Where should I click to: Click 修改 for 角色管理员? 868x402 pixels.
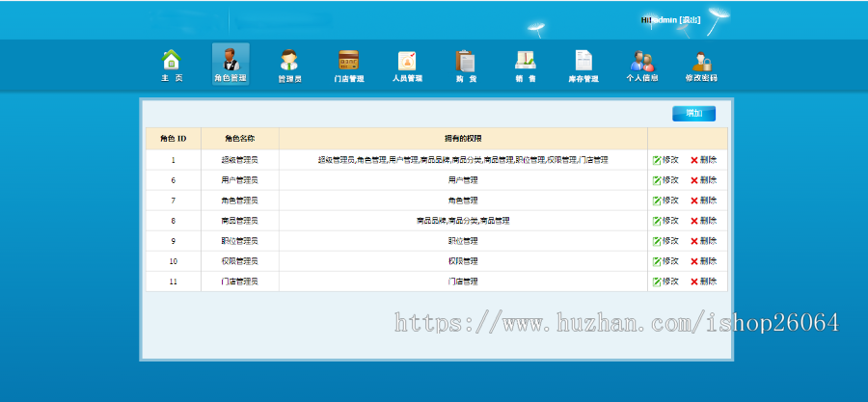665,201
